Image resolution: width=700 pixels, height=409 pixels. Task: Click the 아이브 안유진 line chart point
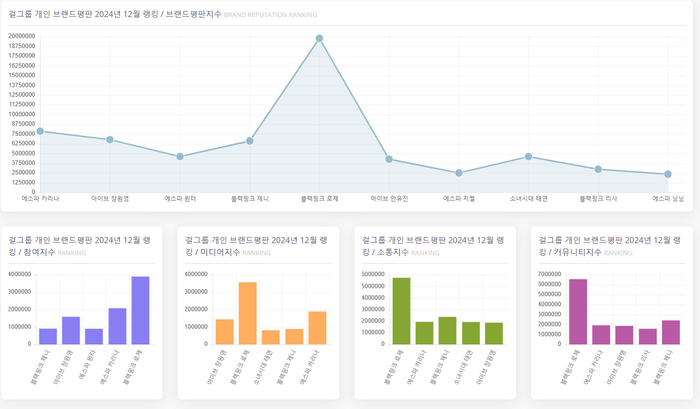coord(389,159)
